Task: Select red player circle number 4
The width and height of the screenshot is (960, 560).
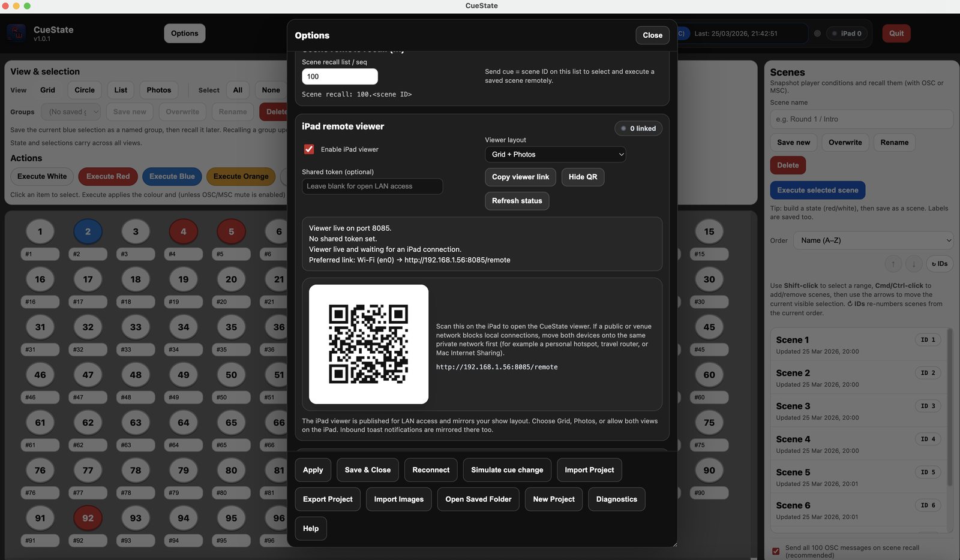Action: (x=184, y=231)
